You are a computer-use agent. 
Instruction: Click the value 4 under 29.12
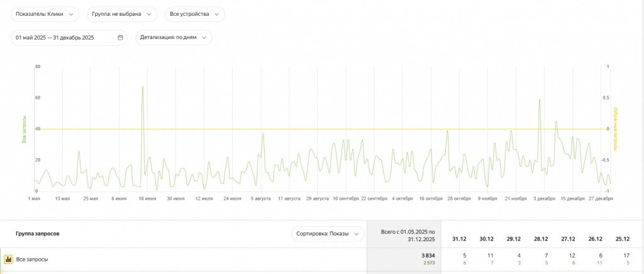[x=519, y=256]
